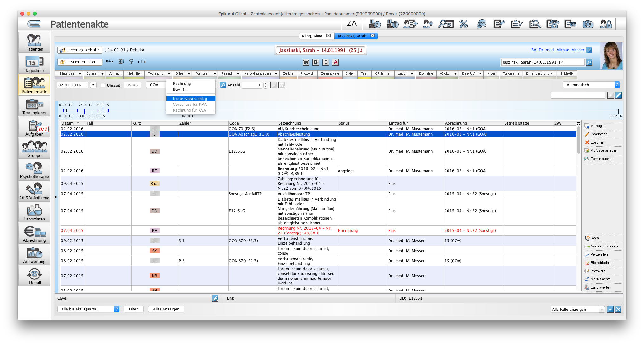Open Aufgaben with the 0/1 badge
Screen dimensions: 644x345
tap(34, 127)
